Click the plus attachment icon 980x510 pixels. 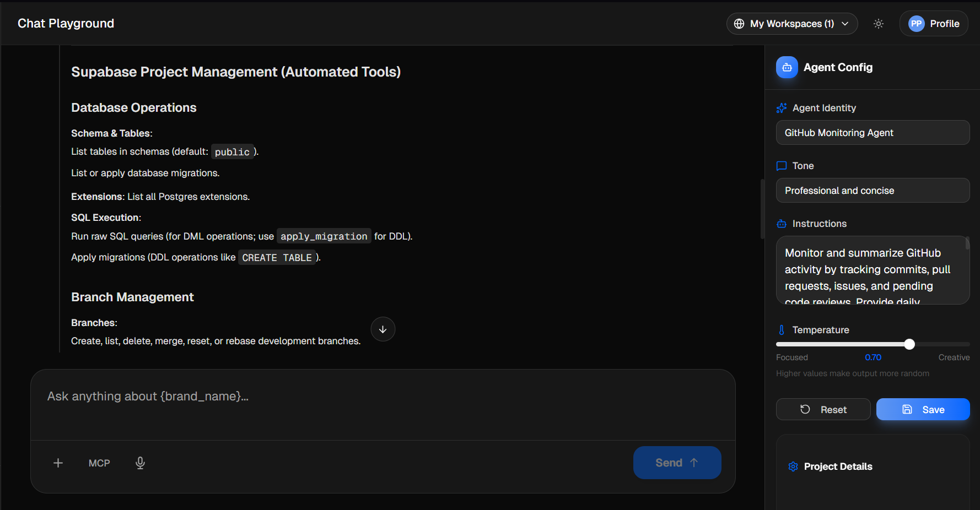click(58, 463)
